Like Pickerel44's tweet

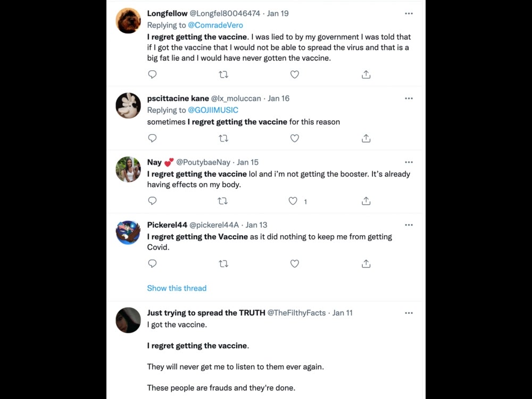point(295,264)
